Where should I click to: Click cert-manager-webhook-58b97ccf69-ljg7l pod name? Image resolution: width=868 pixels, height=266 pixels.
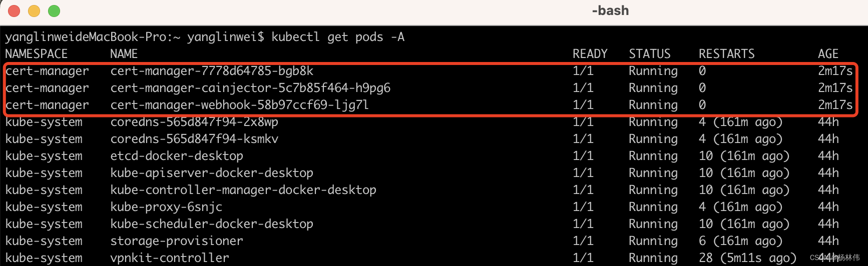[240, 105]
